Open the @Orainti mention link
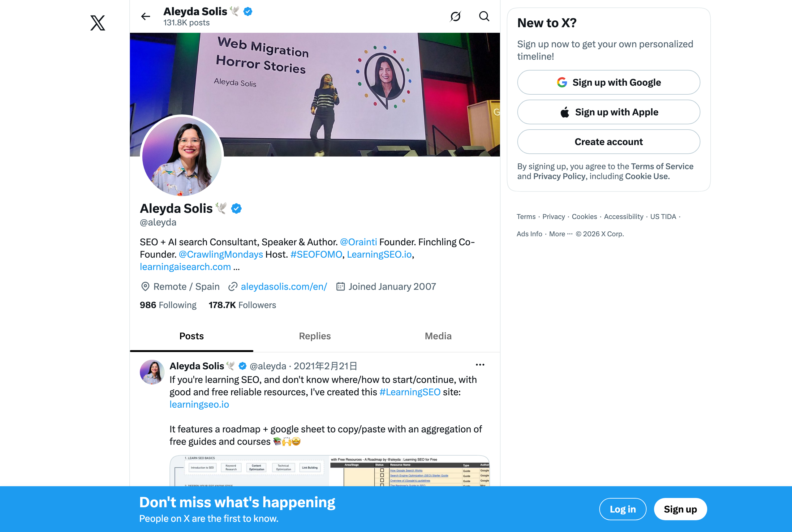The width and height of the screenshot is (792, 532). pos(358,242)
